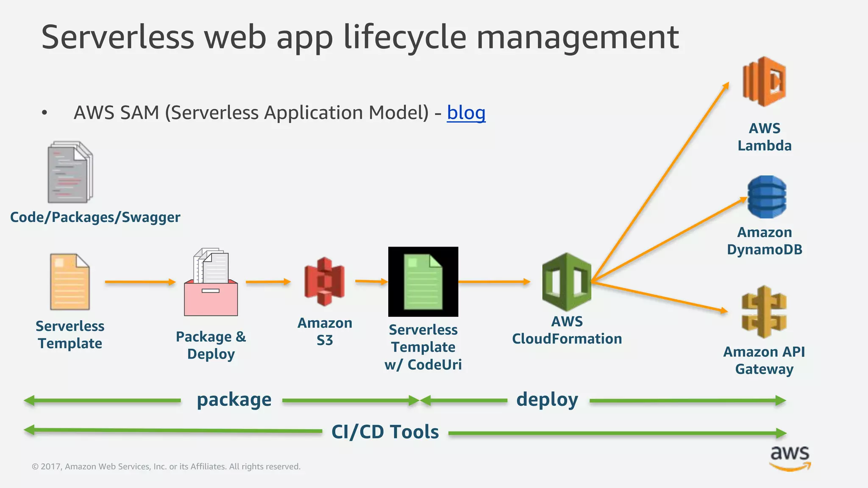This screenshot has width=868, height=488.
Task: Select the orange Serverless Template document icon
Action: (x=70, y=282)
